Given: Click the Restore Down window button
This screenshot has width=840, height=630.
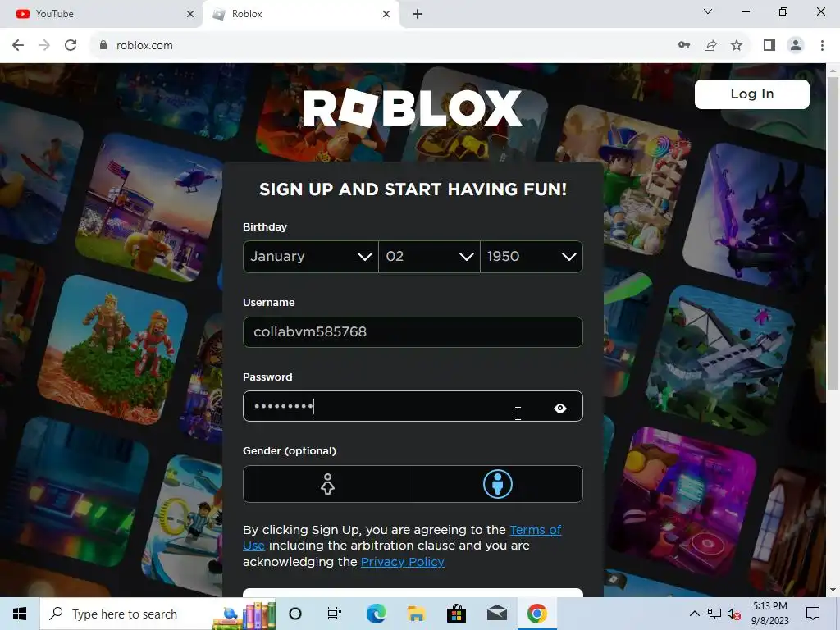Looking at the screenshot, I should click(783, 11).
